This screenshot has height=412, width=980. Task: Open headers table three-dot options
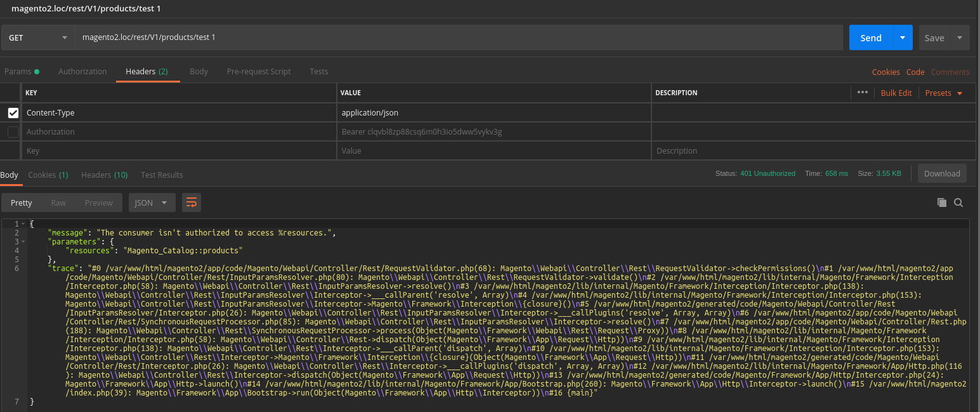[x=862, y=92]
